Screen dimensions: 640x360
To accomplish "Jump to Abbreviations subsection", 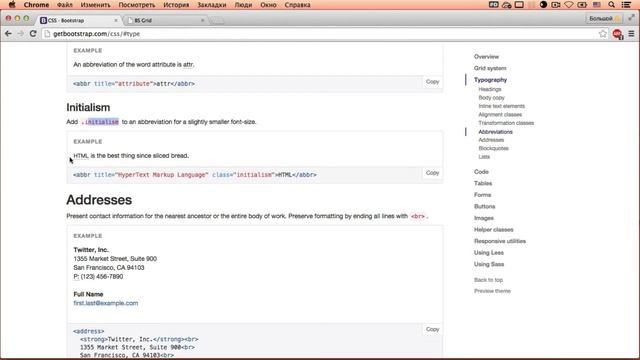I will point(496,132).
